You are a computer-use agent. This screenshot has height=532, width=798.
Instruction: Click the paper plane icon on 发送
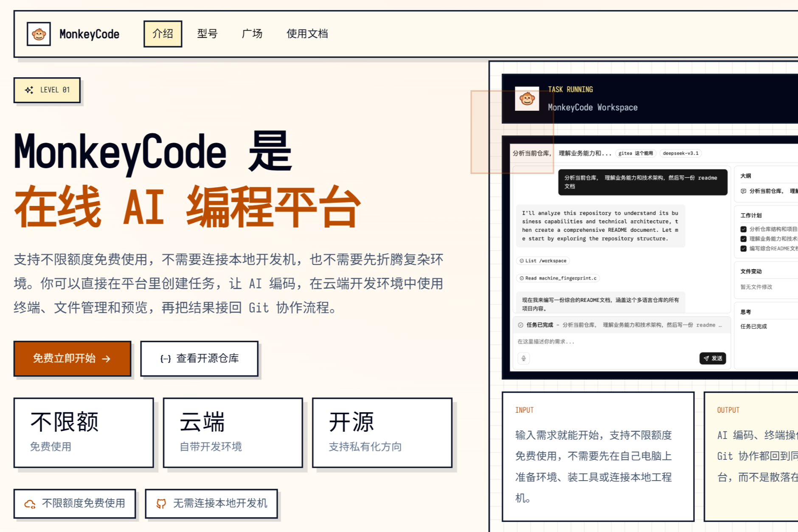[706, 358]
